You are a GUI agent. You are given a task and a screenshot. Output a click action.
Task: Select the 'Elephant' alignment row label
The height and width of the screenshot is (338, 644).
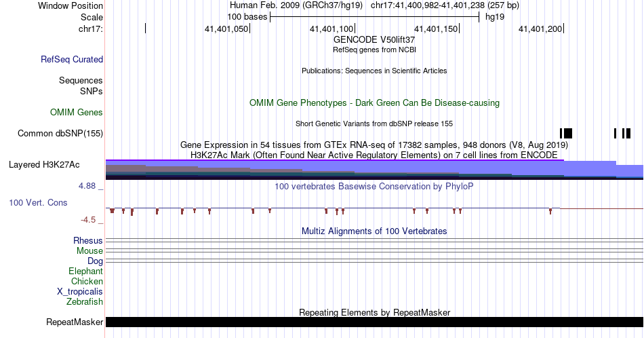(86, 271)
